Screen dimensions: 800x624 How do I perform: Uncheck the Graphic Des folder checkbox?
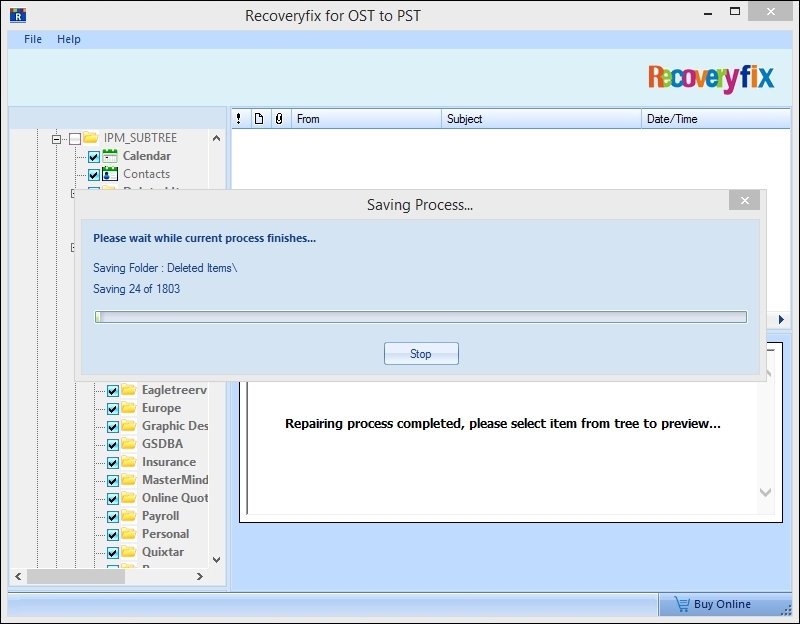pyautogui.click(x=113, y=427)
